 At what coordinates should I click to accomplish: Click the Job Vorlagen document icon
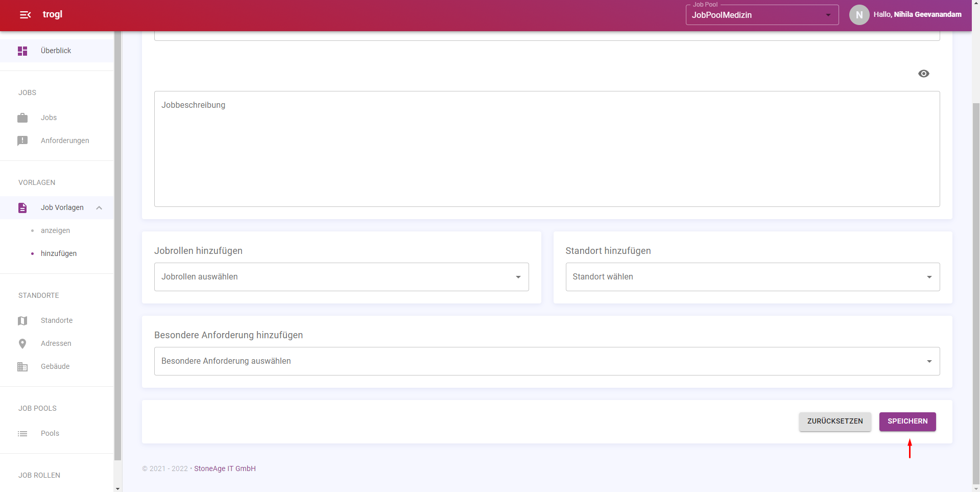click(22, 208)
